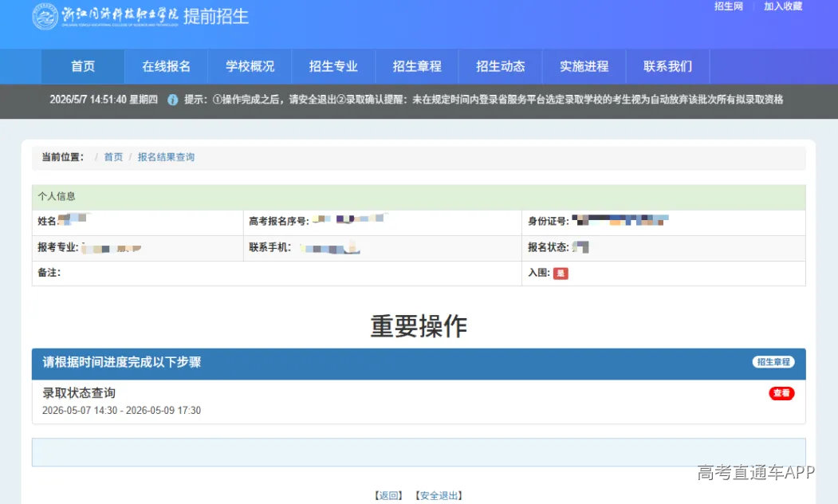Click the 重要操作 heading
This screenshot has width=838, height=504.
(x=419, y=326)
